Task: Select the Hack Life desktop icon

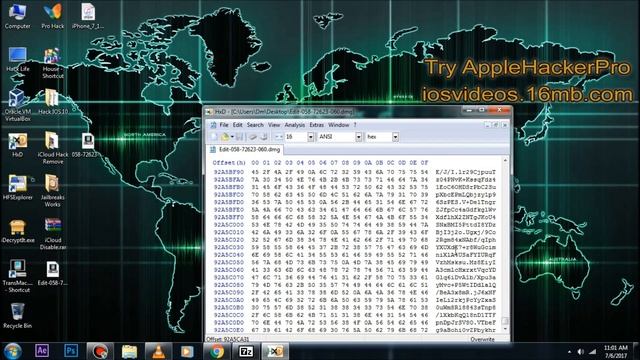Action: 18,60
